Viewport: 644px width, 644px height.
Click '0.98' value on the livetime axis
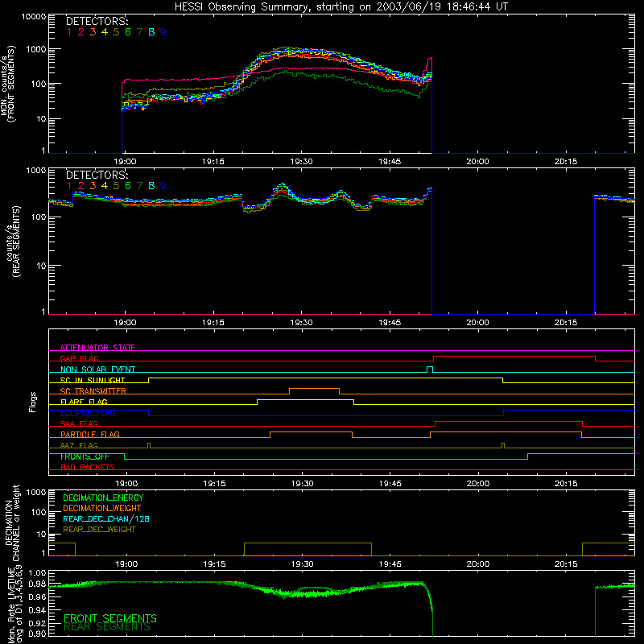pos(37,584)
